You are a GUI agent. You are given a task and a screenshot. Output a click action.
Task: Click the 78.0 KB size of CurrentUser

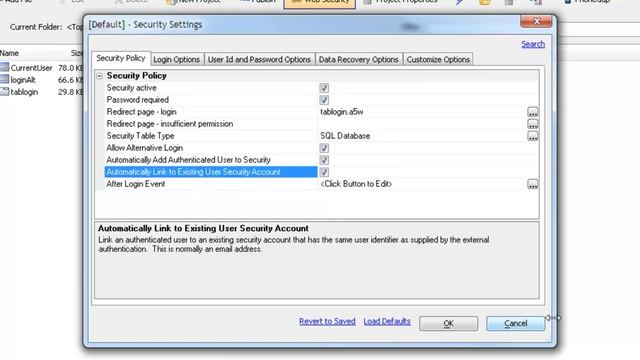click(x=71, y=68)
